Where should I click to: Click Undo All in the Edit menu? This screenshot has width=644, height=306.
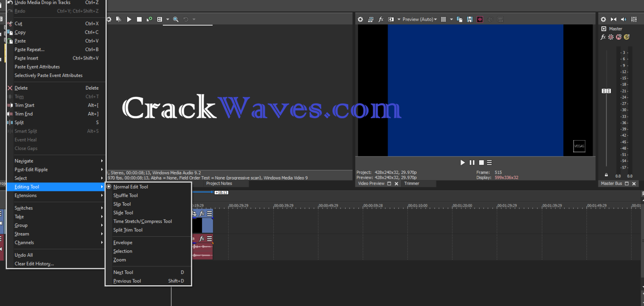tap(56, 255)
